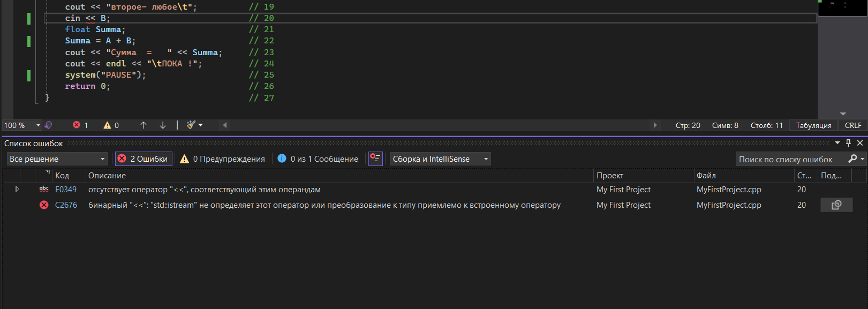Expand the E0349 error row
Image resolution: width=868 pixels, height=309 pixels.
point(17,189)
